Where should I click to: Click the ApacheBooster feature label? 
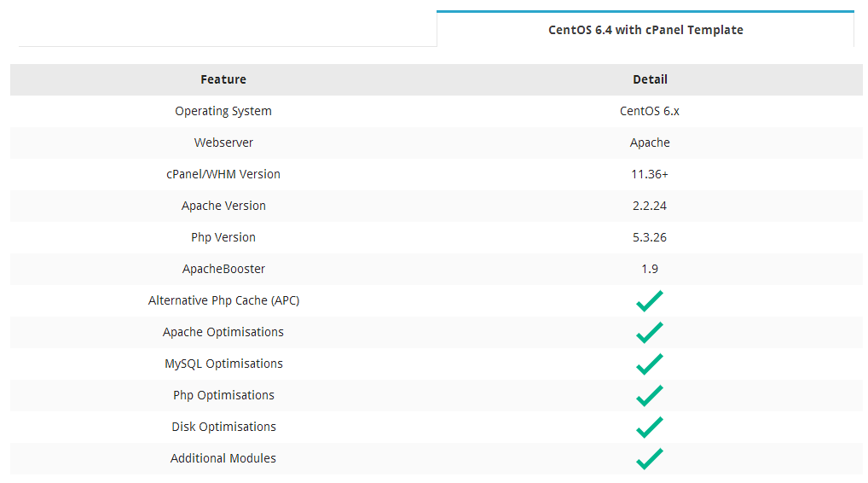pyautogui.click(x=223, y=269)
